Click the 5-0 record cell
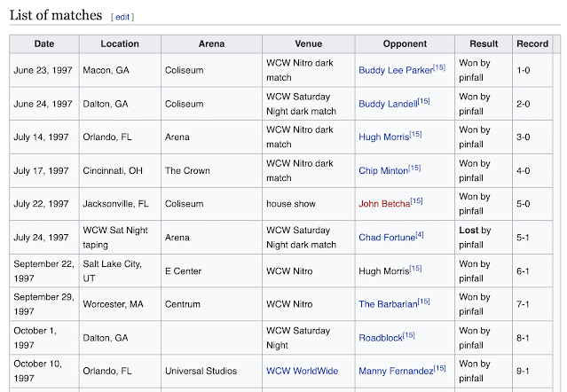The image size is (567, 392). [532, 204]
